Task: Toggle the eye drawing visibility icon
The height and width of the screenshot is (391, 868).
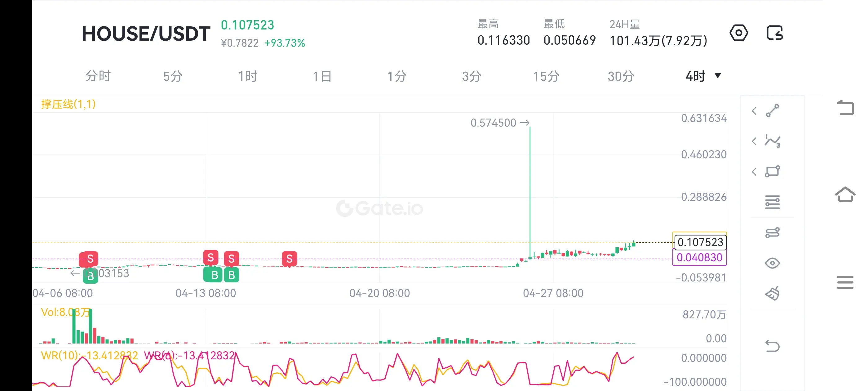Action: (x=772, y=263)
